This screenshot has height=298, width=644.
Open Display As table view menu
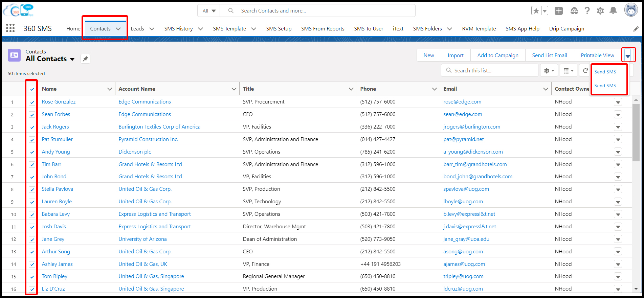click(569, 71)
